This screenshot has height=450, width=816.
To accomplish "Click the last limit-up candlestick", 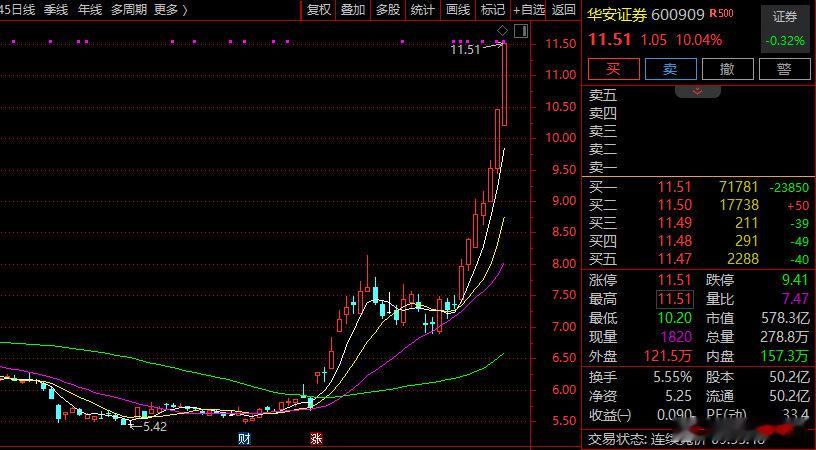I will [x=504, y=84].
